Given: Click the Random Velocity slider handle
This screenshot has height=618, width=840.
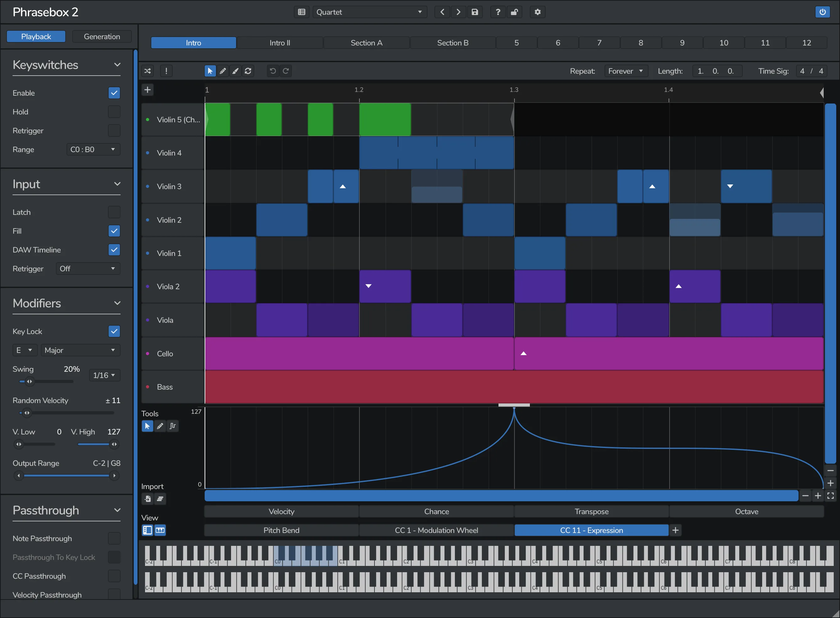Looking at the screenshot, I should coord(27,413).
